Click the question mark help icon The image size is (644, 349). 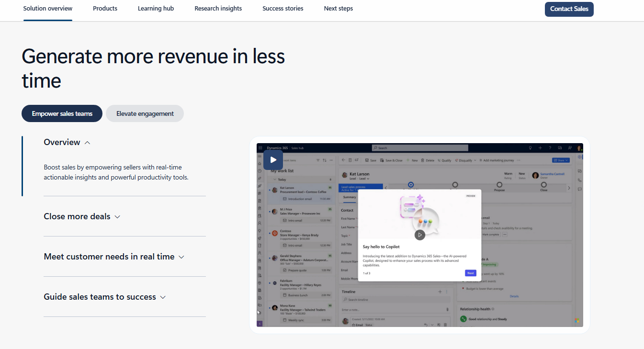pyautogui.click(x=550, y=148)
